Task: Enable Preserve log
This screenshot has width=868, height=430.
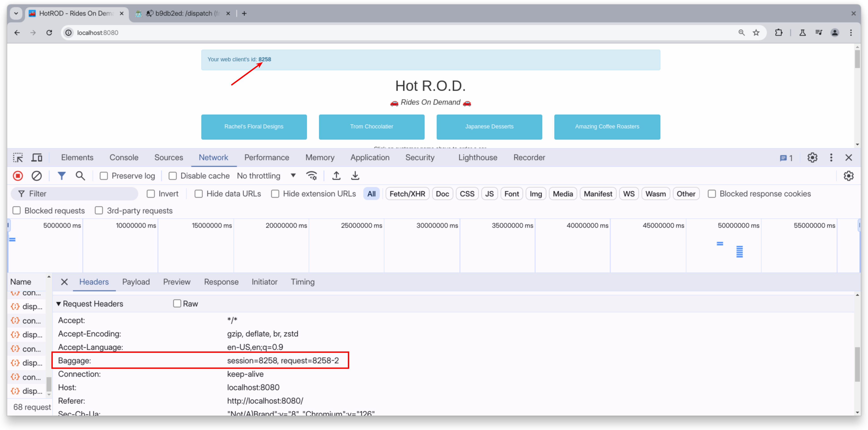Action: 104,176
